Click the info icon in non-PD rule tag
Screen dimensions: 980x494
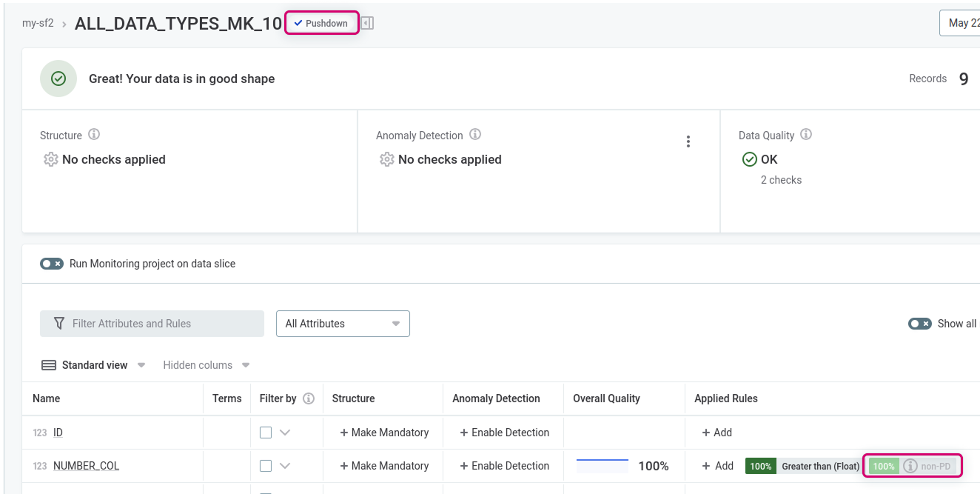[910, 466]
